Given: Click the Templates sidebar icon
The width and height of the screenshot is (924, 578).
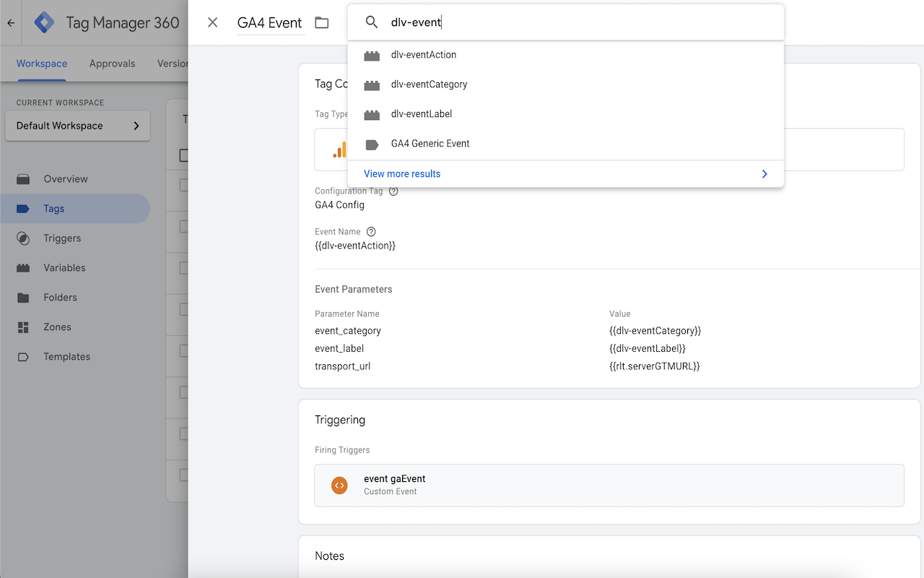Looking at the screenshot, I should click(23, 357).
